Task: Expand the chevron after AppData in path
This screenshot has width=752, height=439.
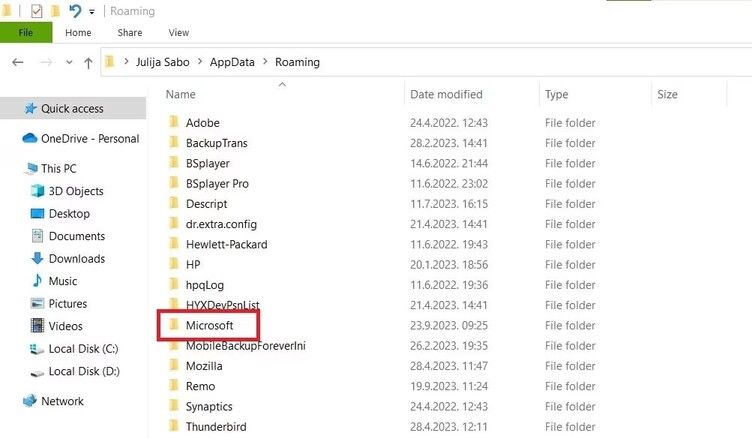Action: [x=265, y=62]
